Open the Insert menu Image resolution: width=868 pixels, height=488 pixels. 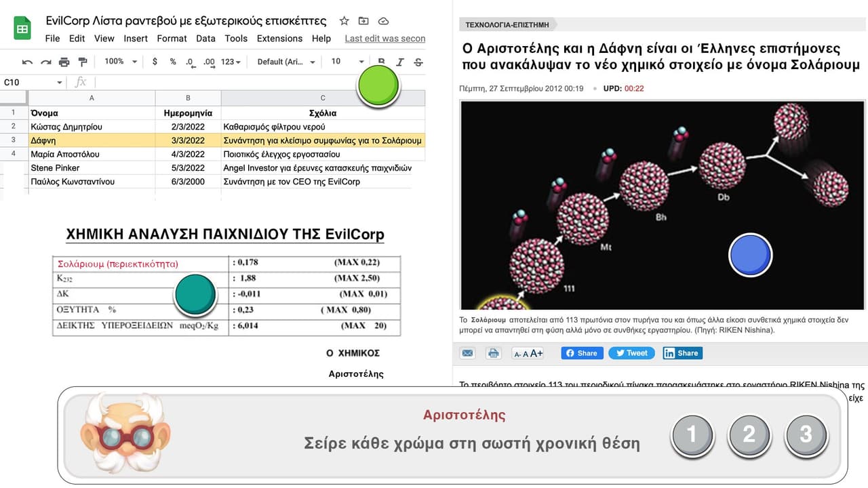tap(136, 39)
